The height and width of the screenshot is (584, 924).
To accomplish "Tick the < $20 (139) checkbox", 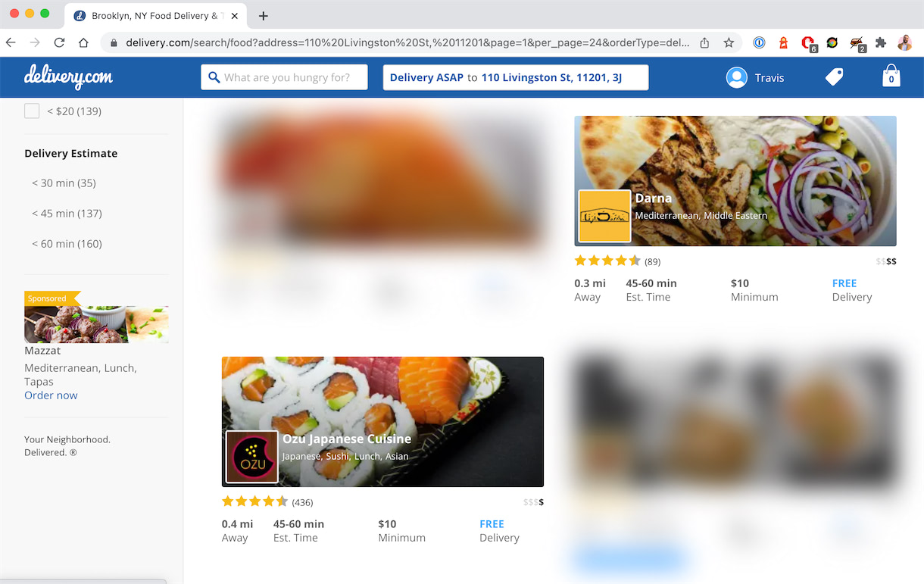I will pos(32,111).
